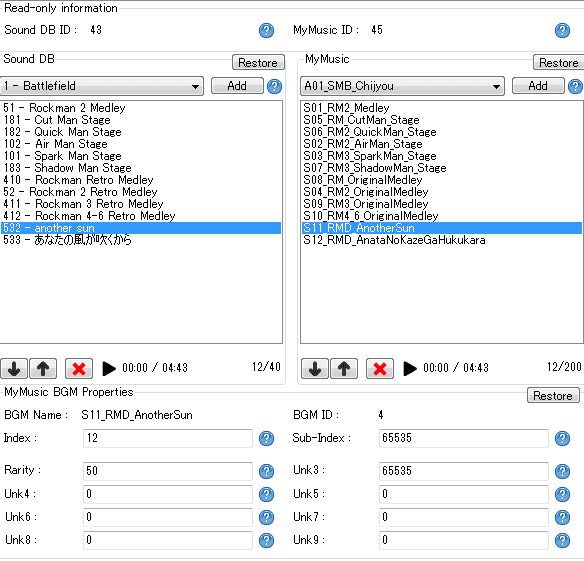Focus the Index input field
This screenshot has height=561, width=584.
tap(168, 438)
